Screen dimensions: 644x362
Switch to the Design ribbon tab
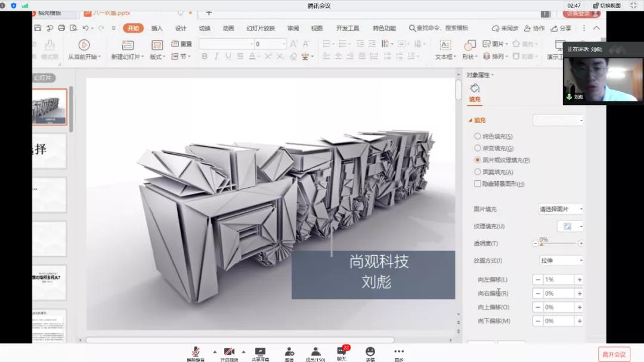click(x=181, y=28)
